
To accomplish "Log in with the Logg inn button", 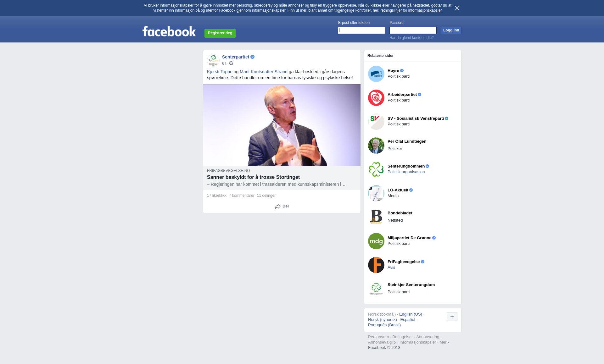I will coord(451,30).
